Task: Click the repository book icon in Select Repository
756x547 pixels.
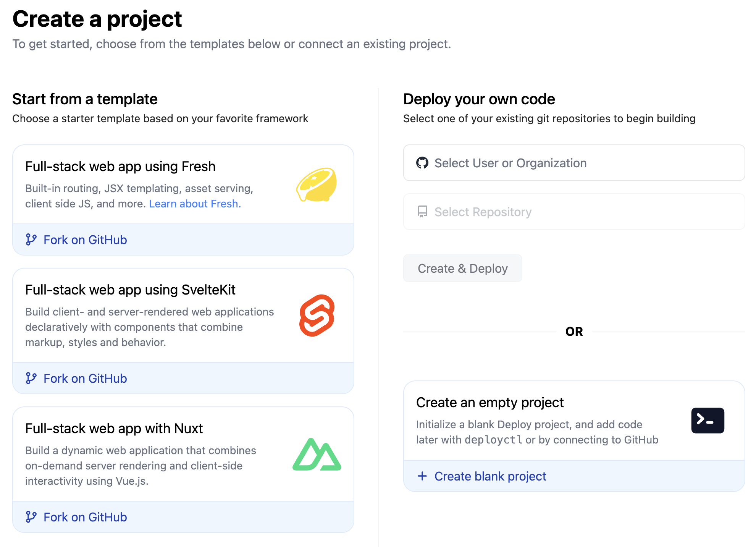Action: coord(422,212)
